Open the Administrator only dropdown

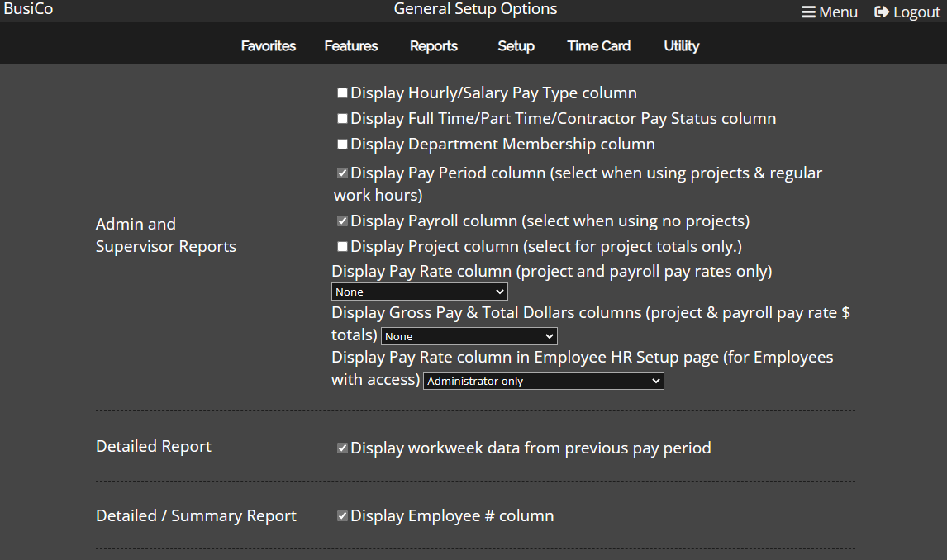pyautogui.click(x=544, y=381)
